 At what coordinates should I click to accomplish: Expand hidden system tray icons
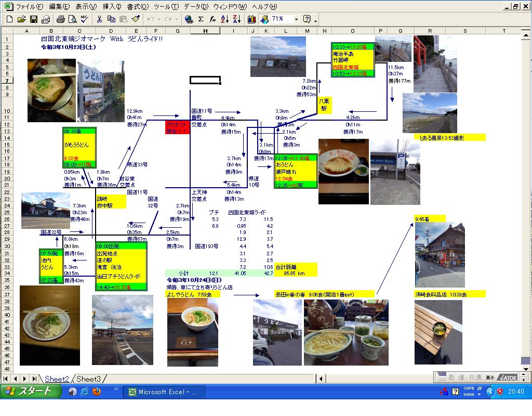point(490,392)
